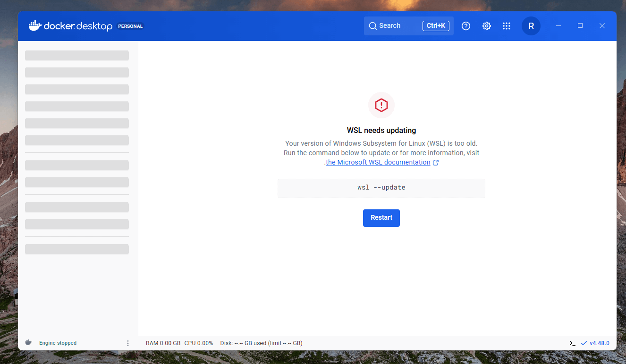
Task: Click the Docker Desktop whale logo
Action: point(35,25)
